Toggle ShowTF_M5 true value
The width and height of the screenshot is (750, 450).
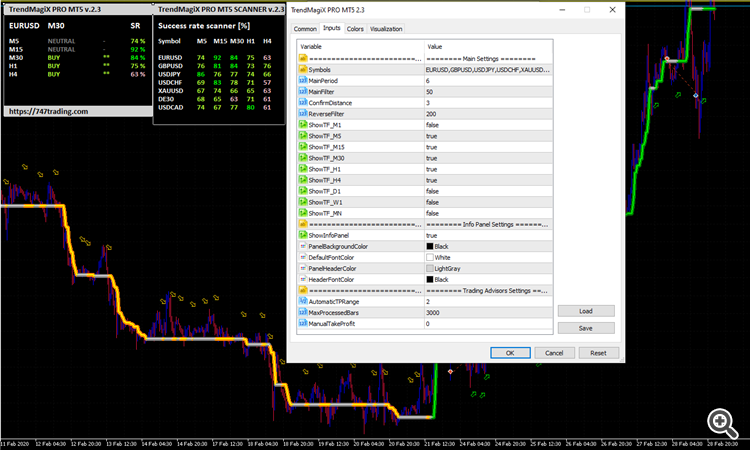(488, 136)
